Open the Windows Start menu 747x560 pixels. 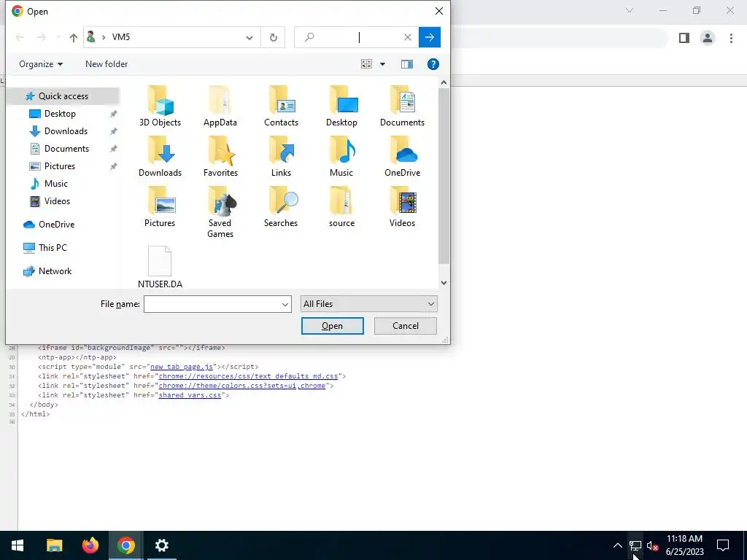pyautogui.click(x=18, y=545)
